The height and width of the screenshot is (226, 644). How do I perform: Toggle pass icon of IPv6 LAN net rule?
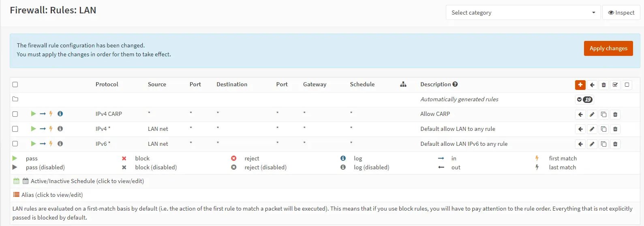pos(33,143)
